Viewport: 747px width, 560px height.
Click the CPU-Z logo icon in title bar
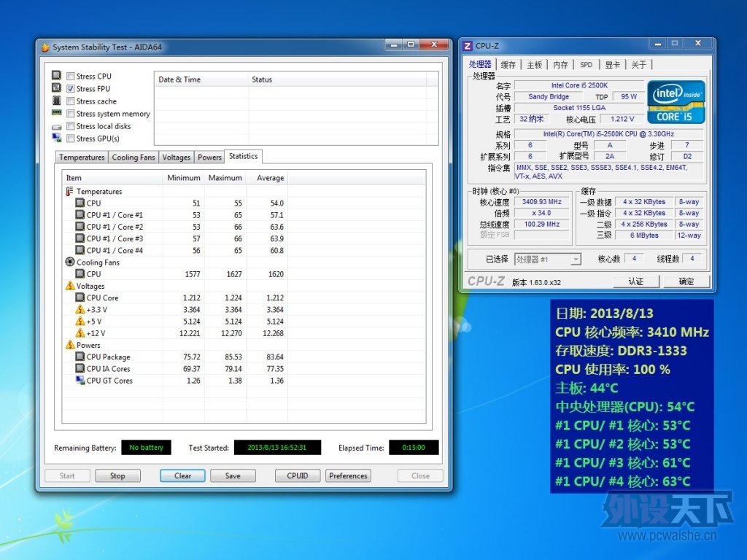click(468, 46)
